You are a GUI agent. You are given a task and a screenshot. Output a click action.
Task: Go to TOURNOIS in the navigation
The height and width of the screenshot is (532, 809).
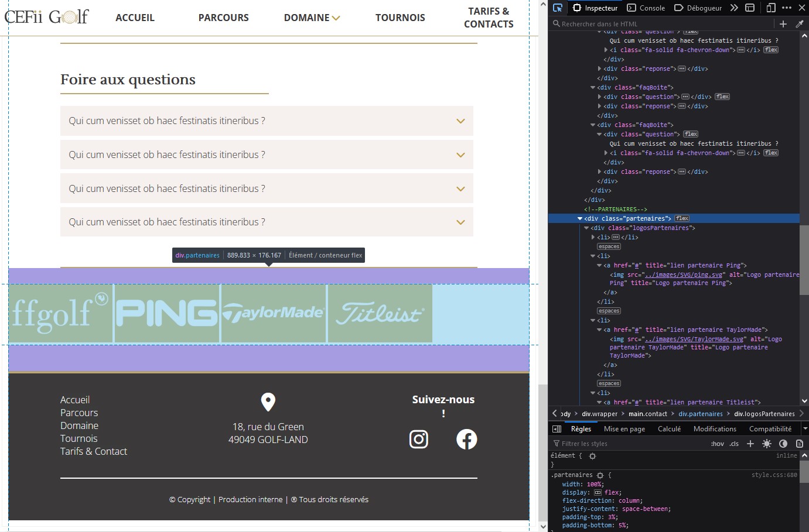[x=400, y=18]
